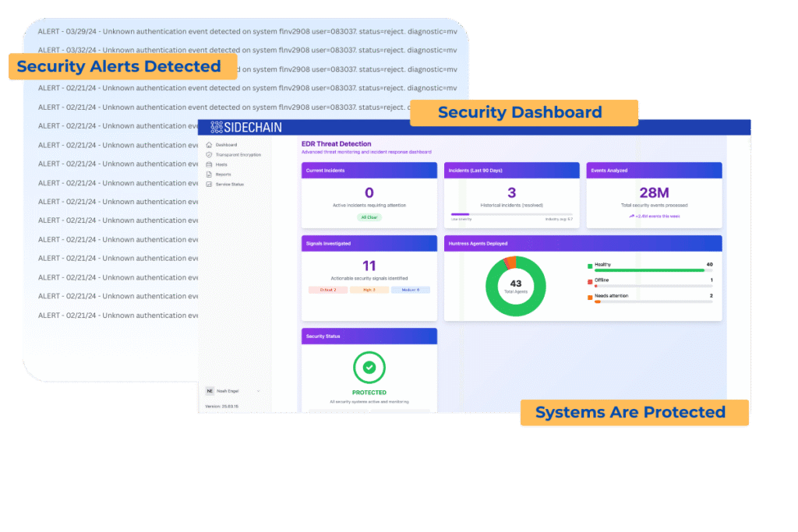
Task: Click the Healthy count of 40
Action: [x=709, y=265]
